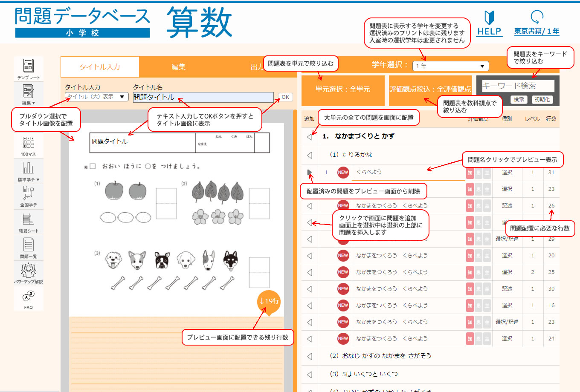This screenshot has width=580, height=392.
Task: Click the 31 line count cell
Action: [551, 173]
